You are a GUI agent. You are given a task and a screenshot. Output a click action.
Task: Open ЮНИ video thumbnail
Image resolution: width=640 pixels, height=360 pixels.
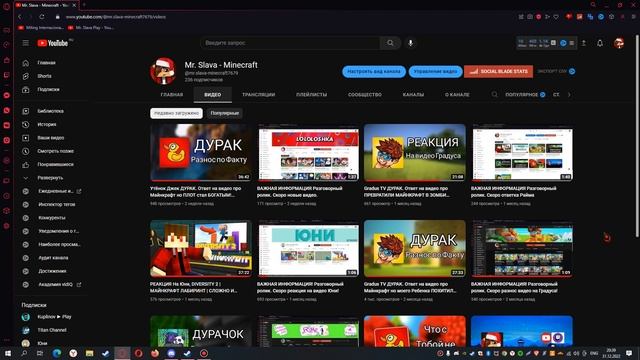tap(308, 250)
